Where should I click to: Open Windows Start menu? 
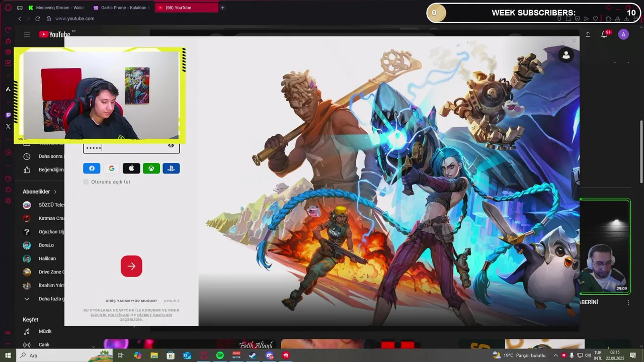8,355
